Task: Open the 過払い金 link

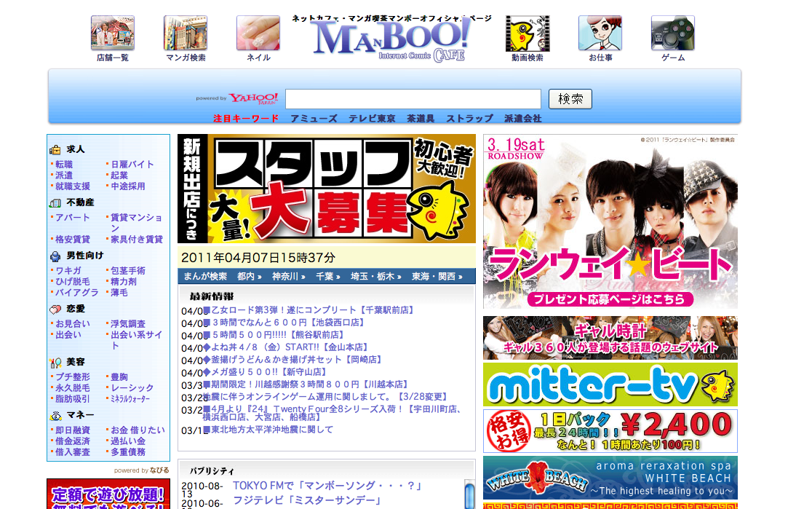Action: point(128,441)
